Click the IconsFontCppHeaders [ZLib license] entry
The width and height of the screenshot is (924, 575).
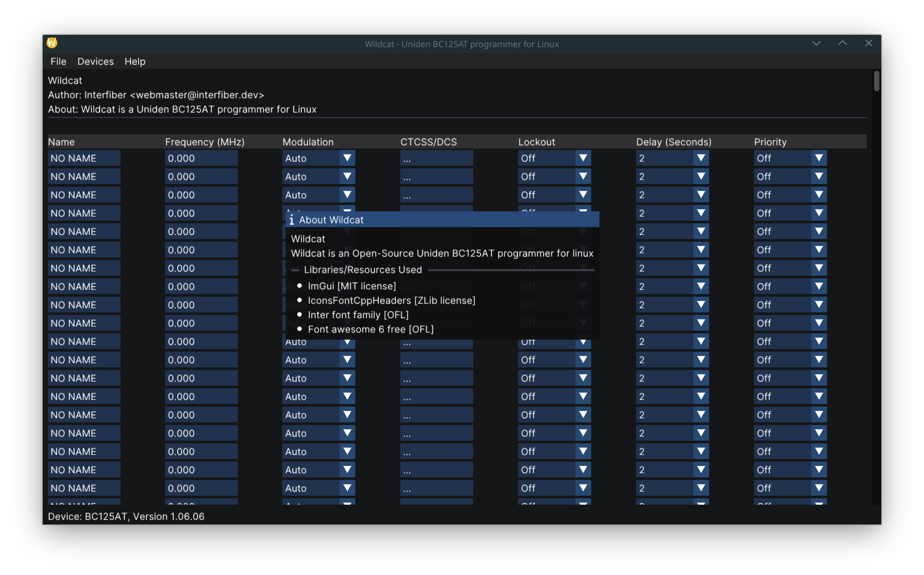(x=392, y=300)
